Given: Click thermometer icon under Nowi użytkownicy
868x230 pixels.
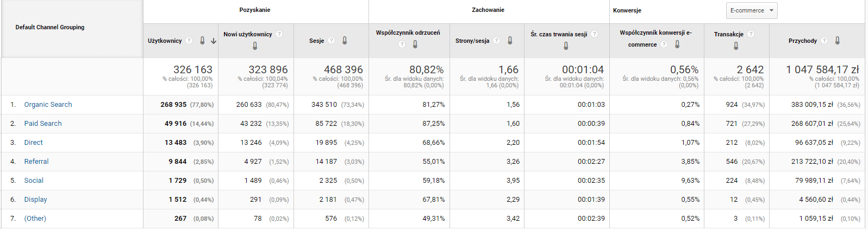Looking at the screenshot, I should [x=255, y=46].
